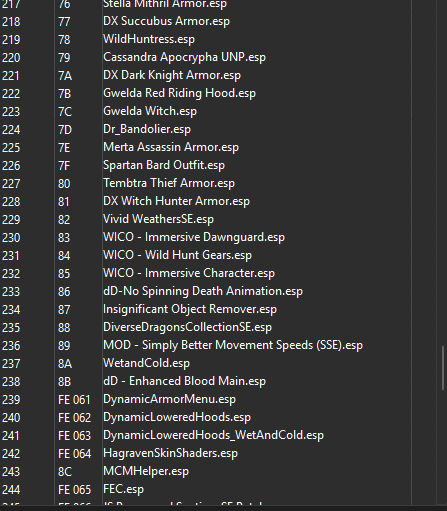Select DynamicLoweredHoods_WetAndCold.esp

[x=213, y=435]
